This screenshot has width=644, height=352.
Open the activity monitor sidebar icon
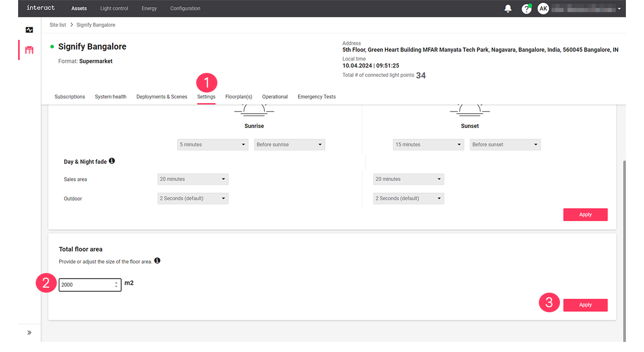click(29, 30)
